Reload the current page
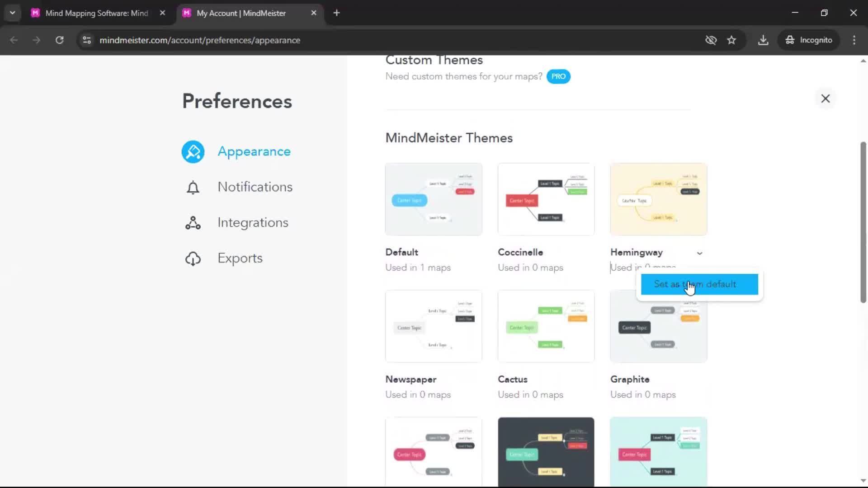The height and width of the screenshot is (488, 868). coord(59,40)
